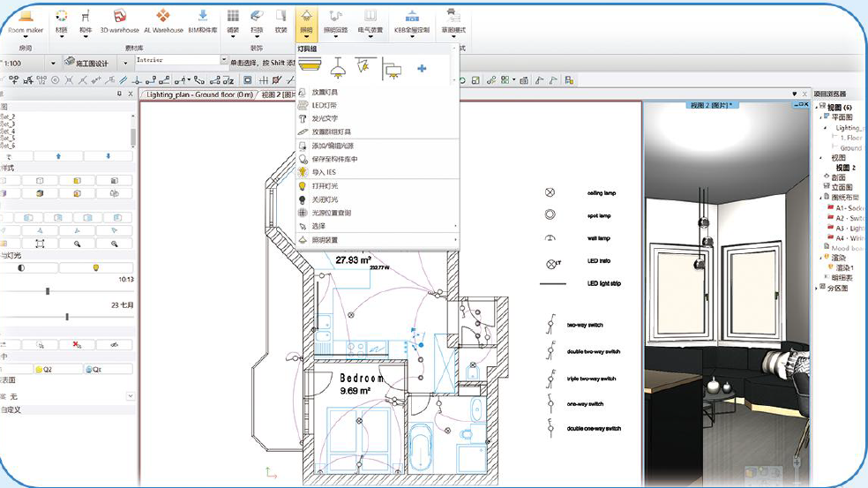Screen dimensions: 868x488
Task: Click the 导入 IES menu entry
Action: tap(323, 172)
